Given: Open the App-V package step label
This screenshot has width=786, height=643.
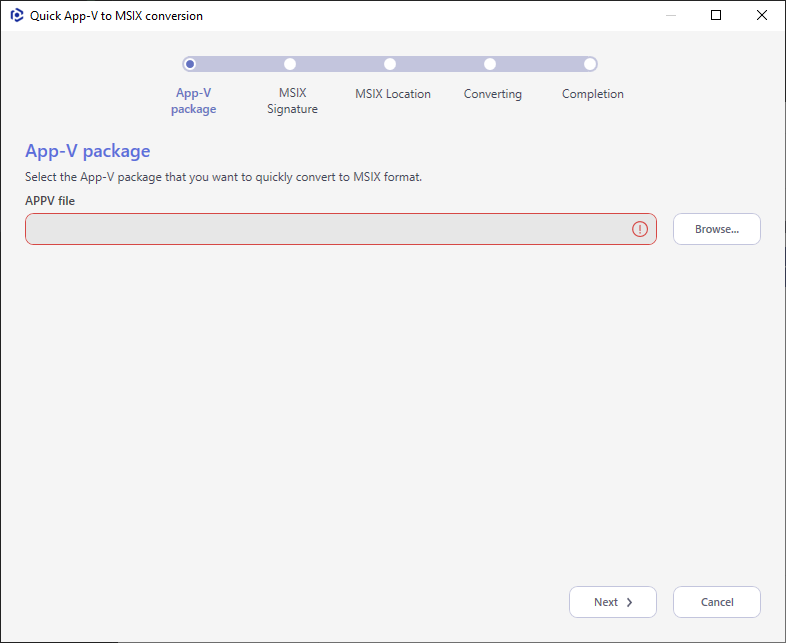Looking at the screenshot, I should click(x=193, y=101).
